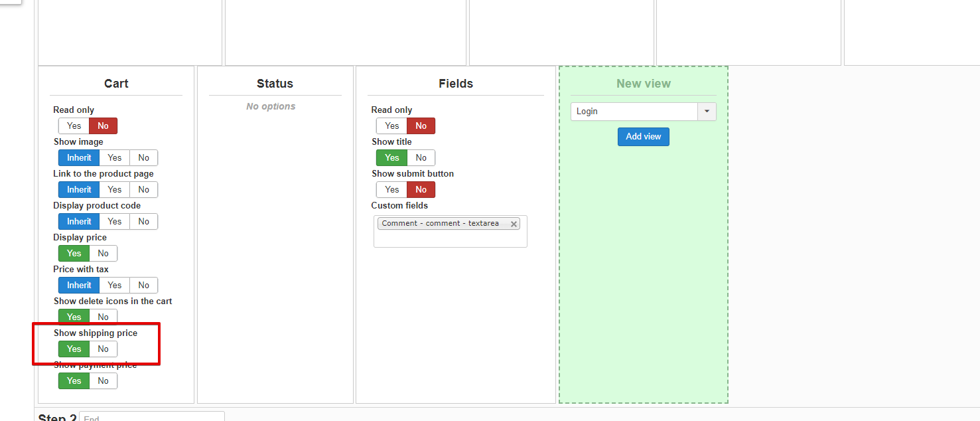
Task: Turn off Show title in Fields
Action: pos(421,158)
